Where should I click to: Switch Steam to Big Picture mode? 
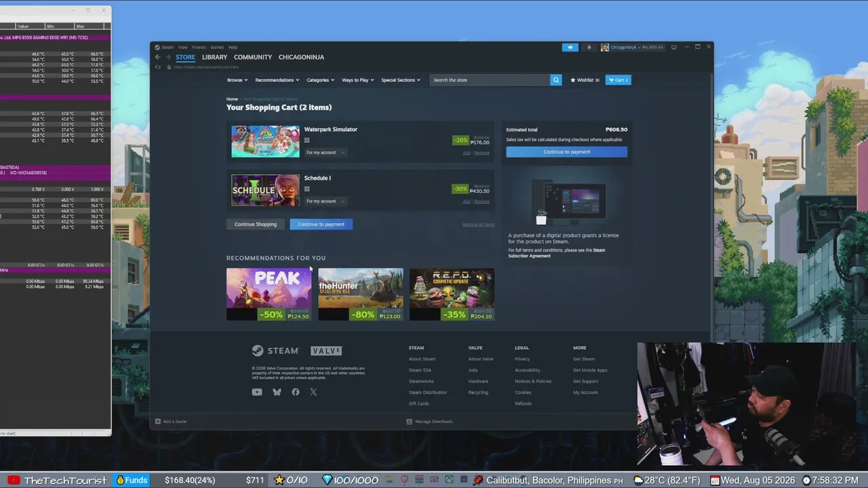pyautogui.click(x=673, y=47)
